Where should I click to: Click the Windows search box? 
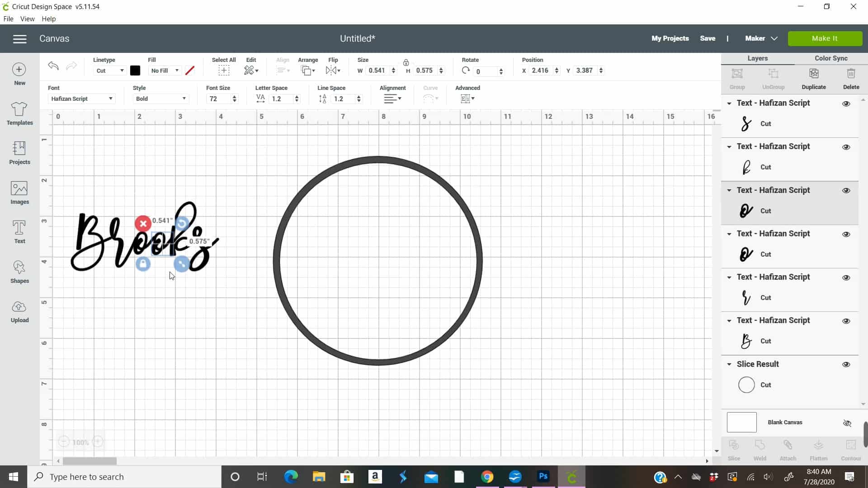coord(124,477)
